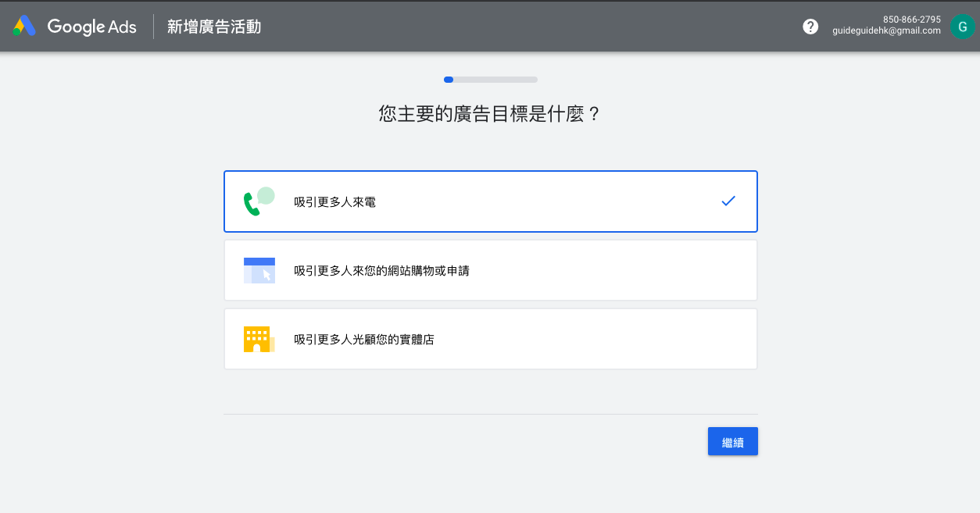Click the Google Ads wordmark text
Image resolution: width=980 pixels, height=513 pixels.
pos(91,27)
